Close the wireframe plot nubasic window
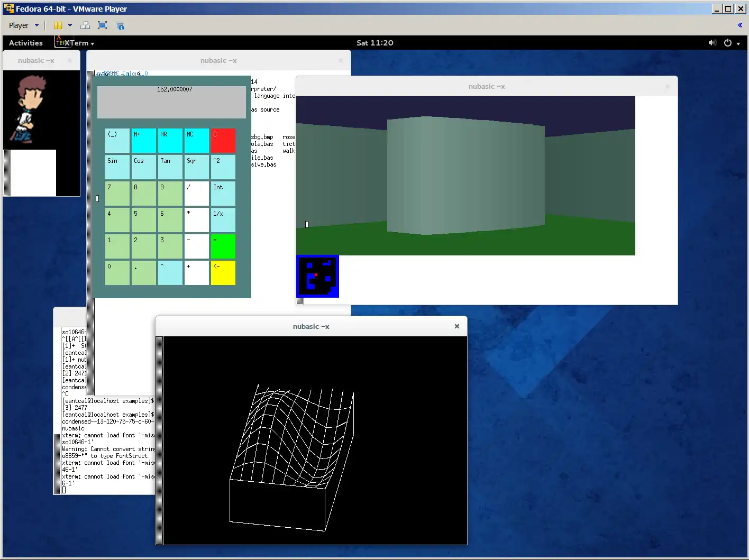749x560 pixels. [x=457, y=326]
